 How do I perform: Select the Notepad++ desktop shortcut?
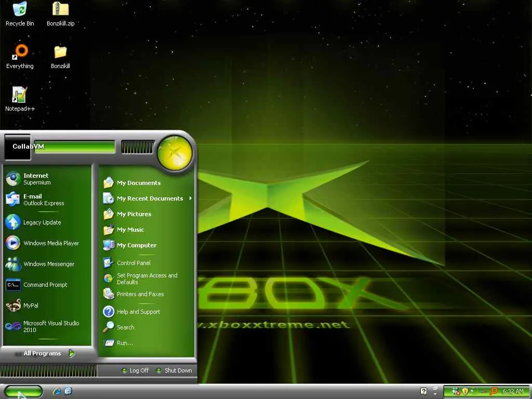(x=20, y=99)
